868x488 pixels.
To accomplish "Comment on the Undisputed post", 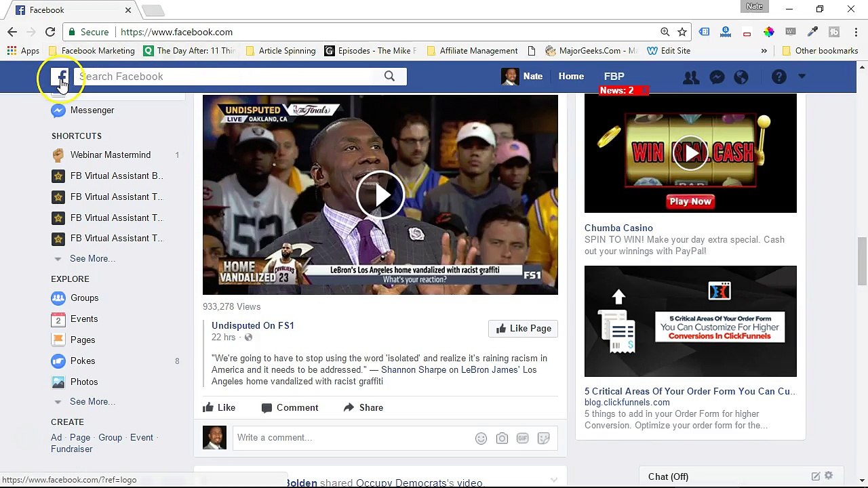I will point(290,408).
